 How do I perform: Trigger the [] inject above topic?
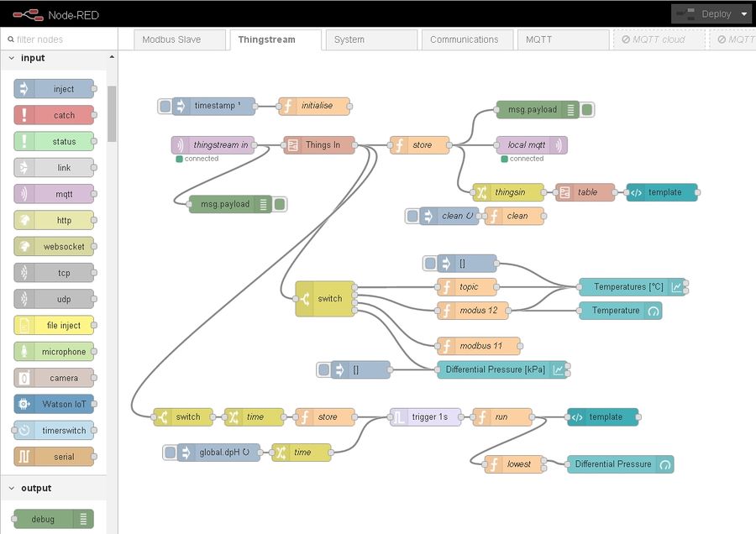(x=430, y=263)
